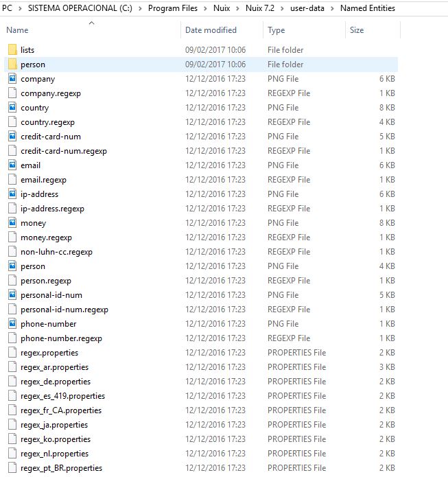Click the personal-id-num.regexp file icon

coord(12,310)
